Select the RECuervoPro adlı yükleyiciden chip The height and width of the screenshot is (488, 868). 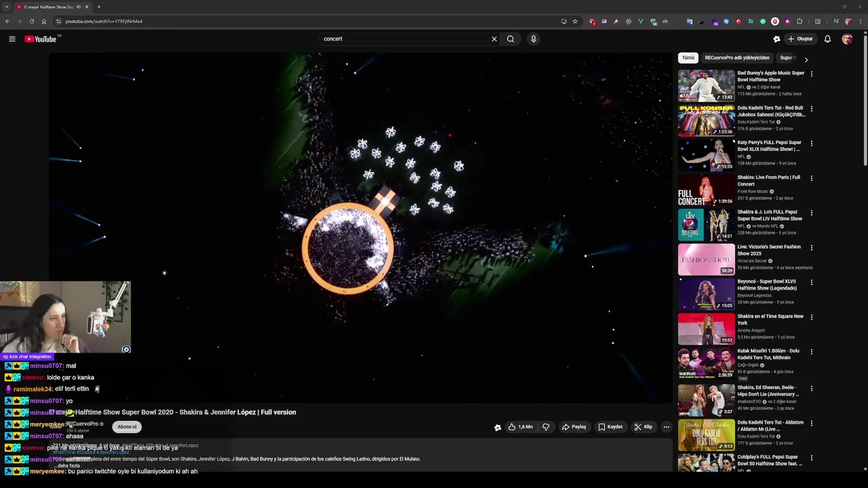(x=737, y=58)
